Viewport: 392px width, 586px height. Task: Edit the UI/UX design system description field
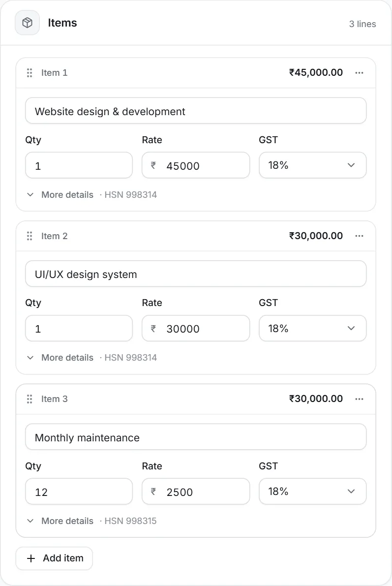196,274
